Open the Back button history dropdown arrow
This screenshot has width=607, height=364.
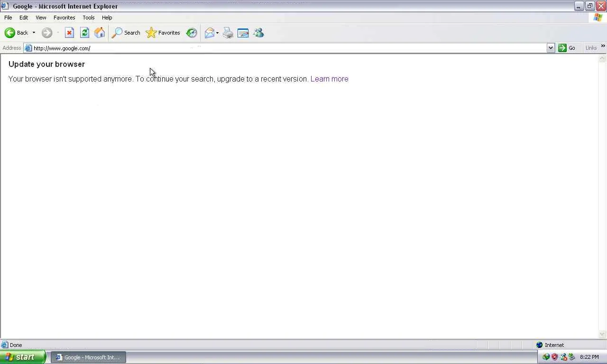coord(34,33)
